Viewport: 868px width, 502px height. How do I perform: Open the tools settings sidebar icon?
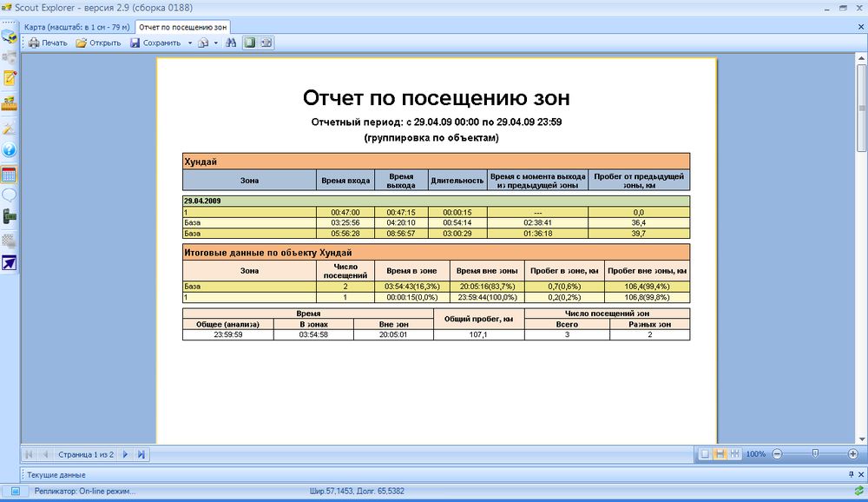tap(10, 128)
